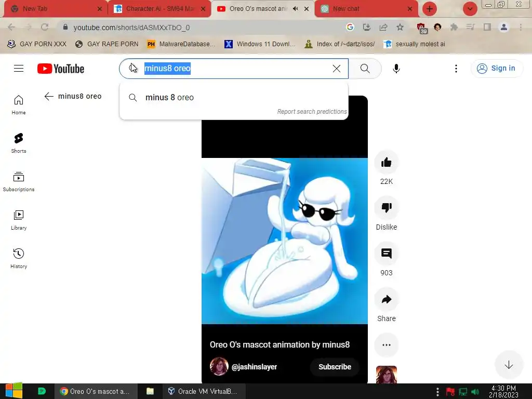
Task: Open the YouTube guide hamburger menu
Action: coord(19,69)
